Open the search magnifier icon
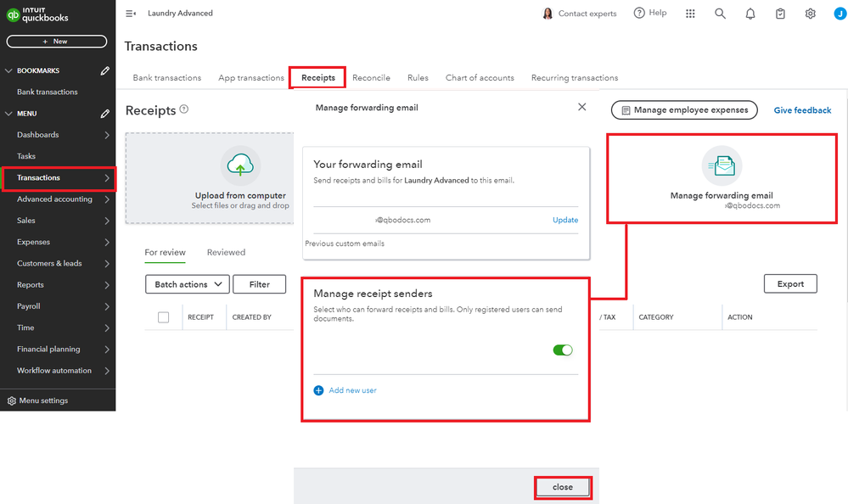 point(720,14)
